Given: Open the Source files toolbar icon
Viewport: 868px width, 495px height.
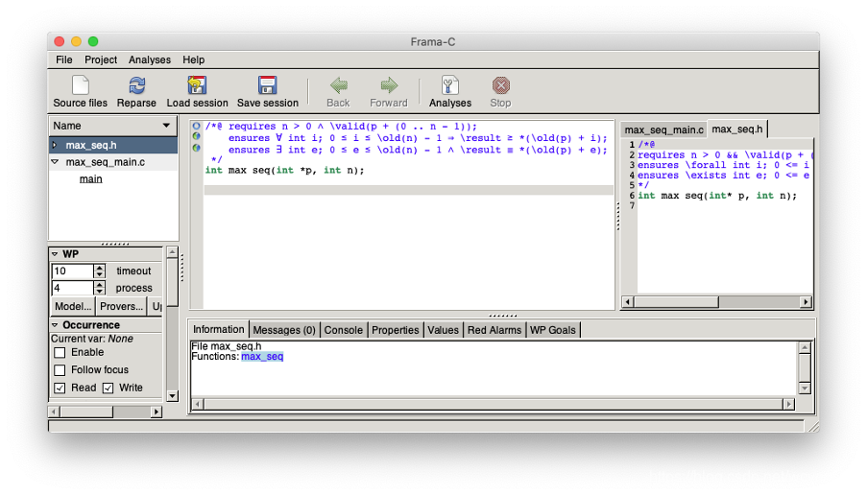Looking at the screenshot, I should [81, 85].
